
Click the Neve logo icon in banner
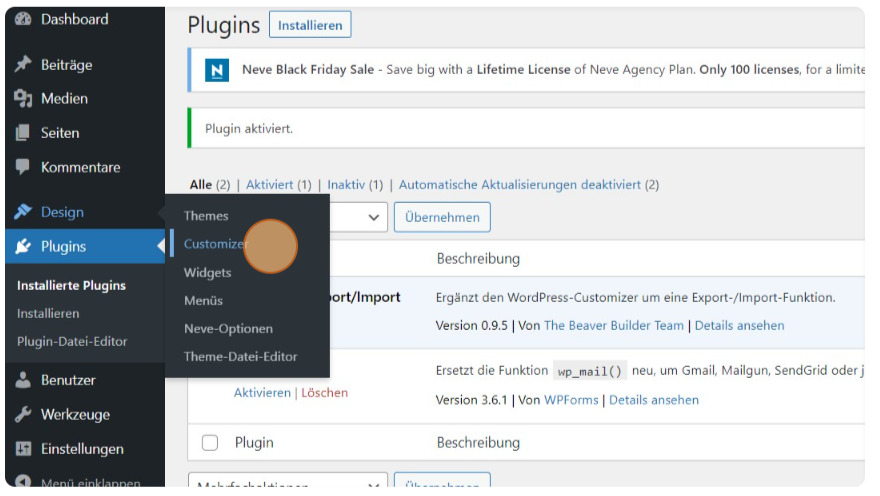(x=217, y=70)
